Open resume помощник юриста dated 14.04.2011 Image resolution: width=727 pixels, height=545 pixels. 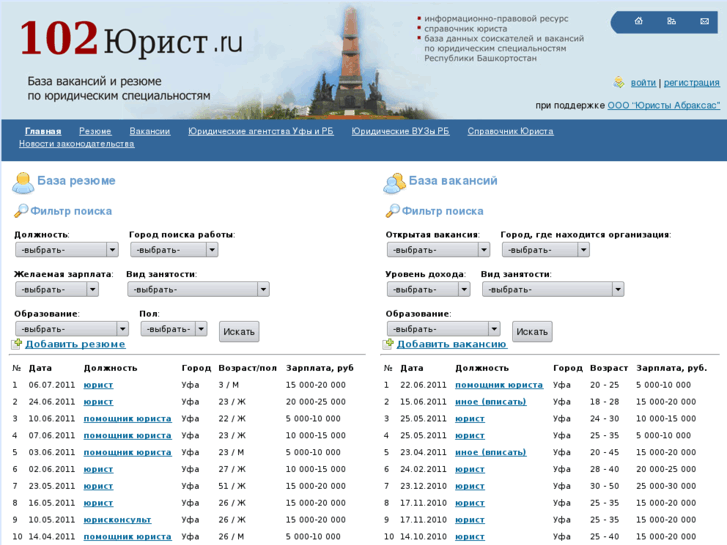[128, 537]
